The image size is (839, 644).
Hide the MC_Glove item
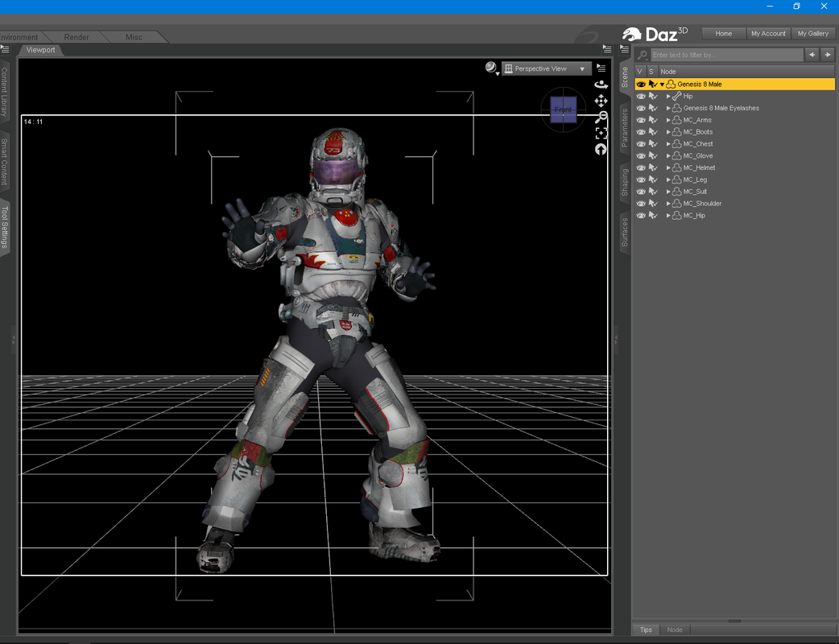[x=640, y=155]
